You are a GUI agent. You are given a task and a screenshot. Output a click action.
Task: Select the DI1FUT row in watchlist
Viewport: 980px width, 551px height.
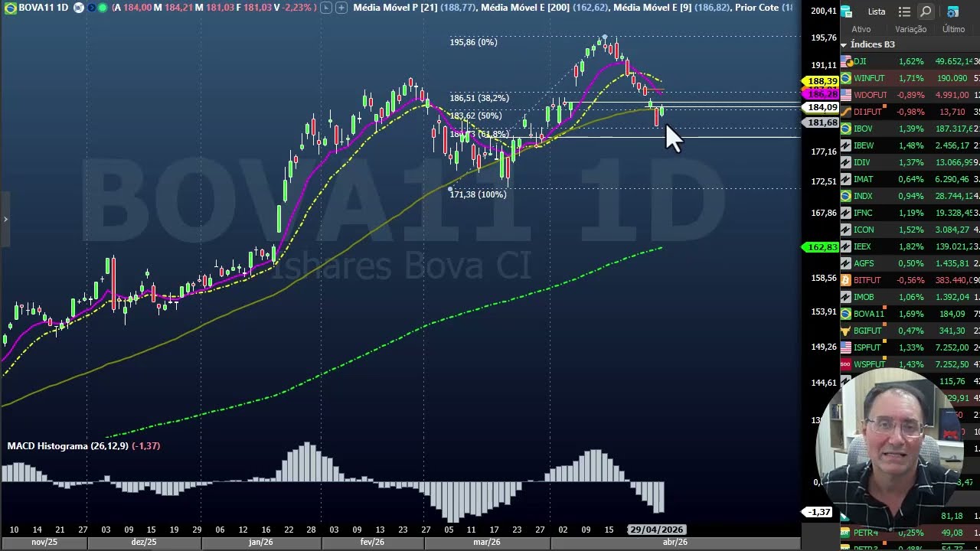(910, 112)
